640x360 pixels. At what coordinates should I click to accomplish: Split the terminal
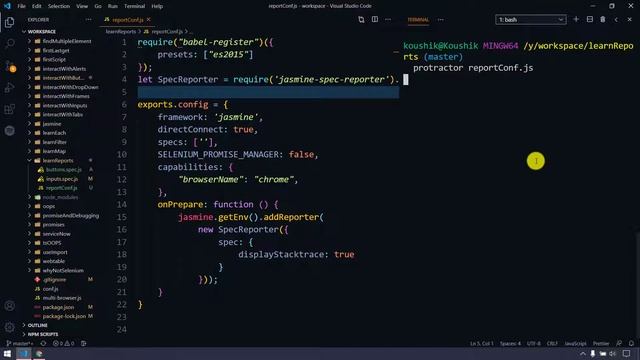coord(590,19)
